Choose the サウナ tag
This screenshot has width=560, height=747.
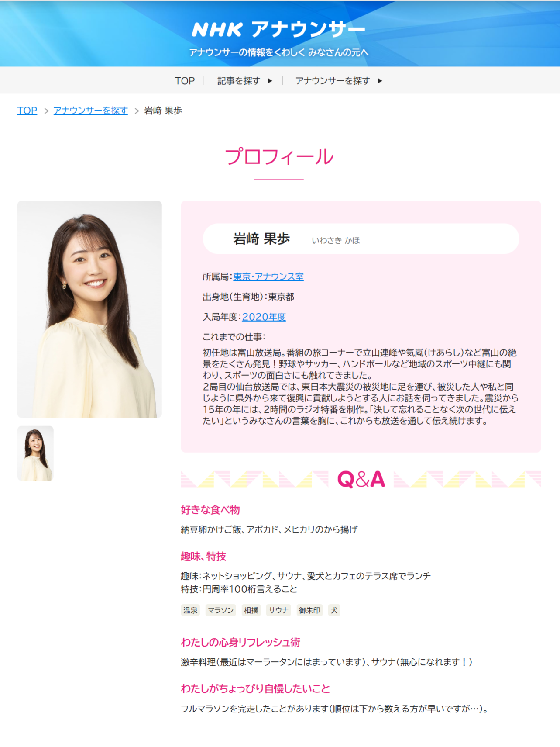click(278, 610)
